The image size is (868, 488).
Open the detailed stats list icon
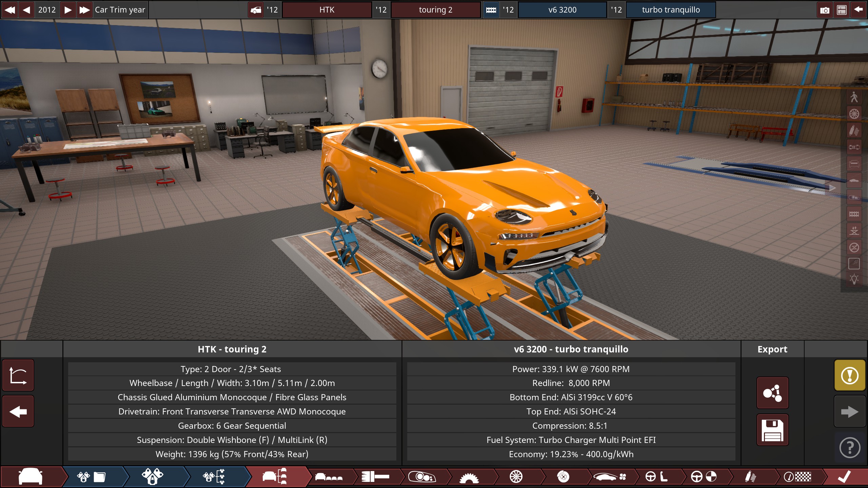(x=842, y=10)
